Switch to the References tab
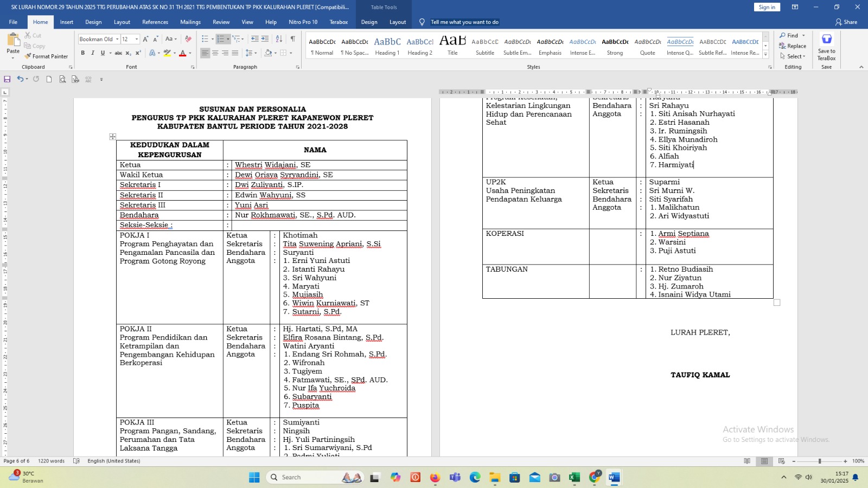Screen dimensions: 868x488 click(155, 22)
